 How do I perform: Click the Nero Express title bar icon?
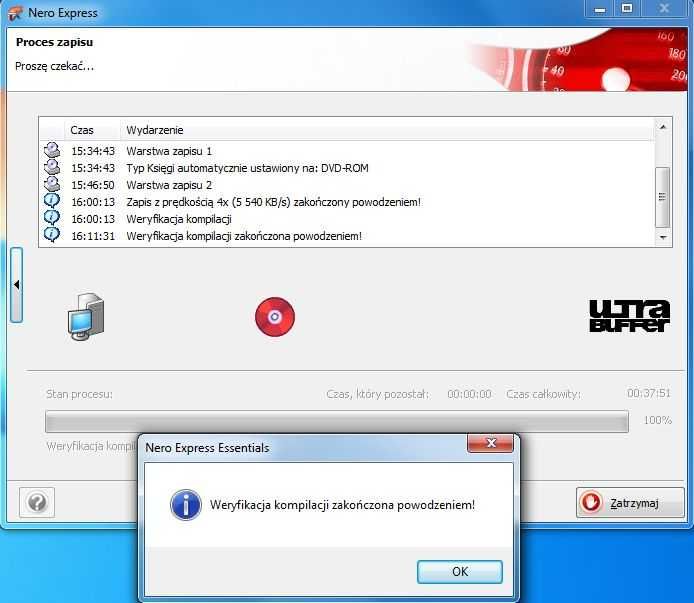(x=15, y=13)
